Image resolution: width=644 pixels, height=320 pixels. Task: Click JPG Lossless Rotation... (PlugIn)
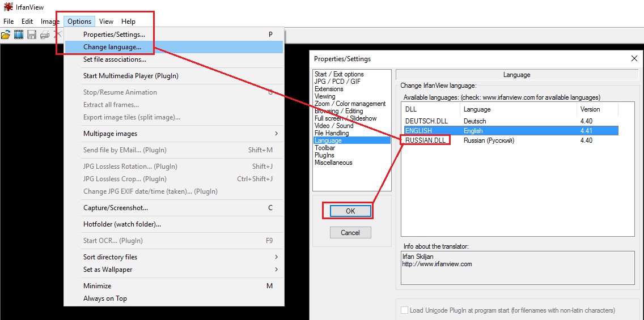[173, 167]
